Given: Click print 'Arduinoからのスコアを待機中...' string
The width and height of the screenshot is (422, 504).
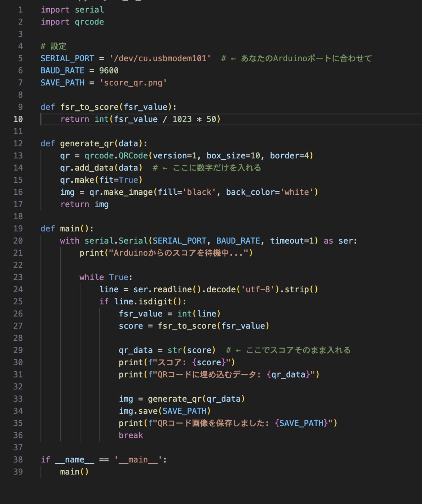Looking at the screenshot, I should pyautogui.click(x=179, y=253).
